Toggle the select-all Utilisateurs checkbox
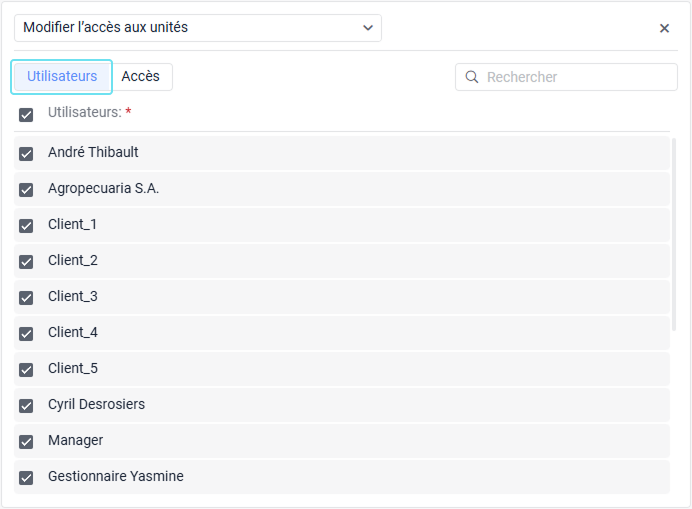This screenshot has height=509, width=692. (x=26, y=114)
